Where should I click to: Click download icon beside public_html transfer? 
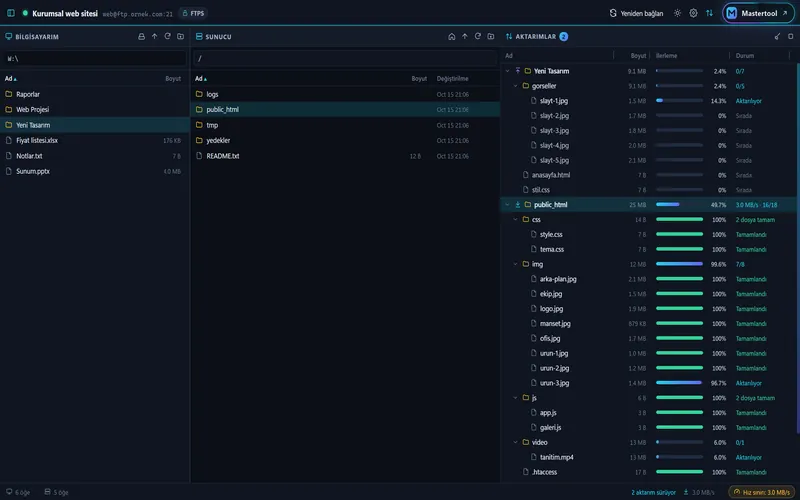point(517,205)
